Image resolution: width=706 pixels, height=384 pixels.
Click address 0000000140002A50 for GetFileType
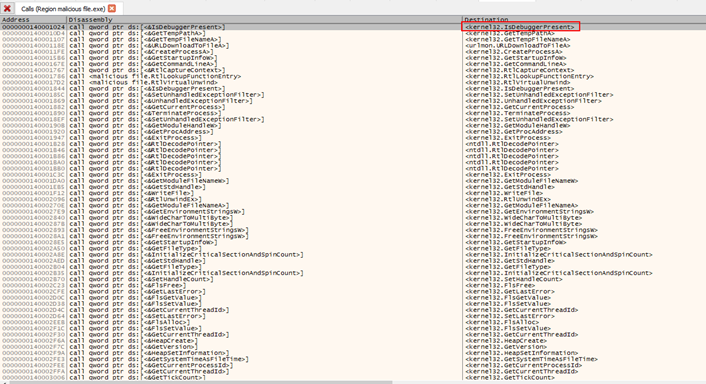(x=33, y=248)
